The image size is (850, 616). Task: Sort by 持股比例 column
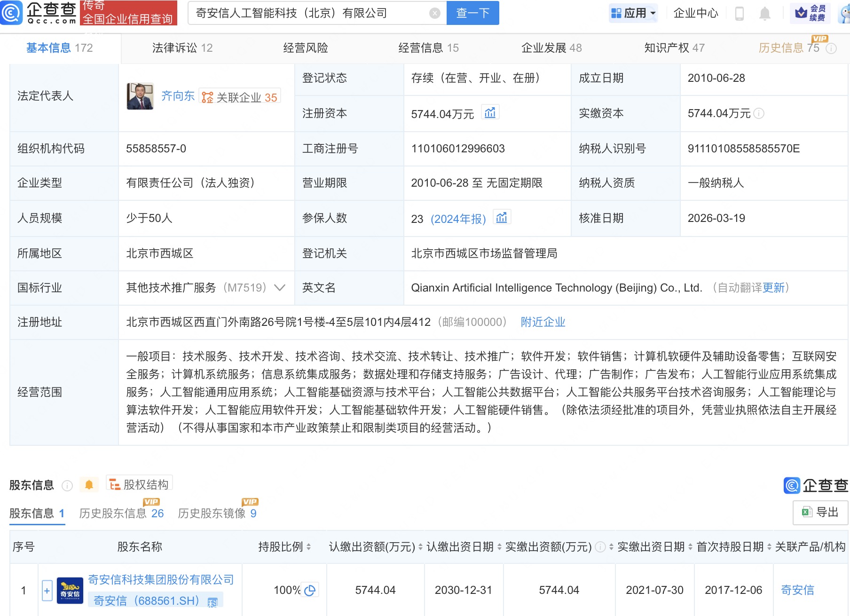click(x=308, y=547)
